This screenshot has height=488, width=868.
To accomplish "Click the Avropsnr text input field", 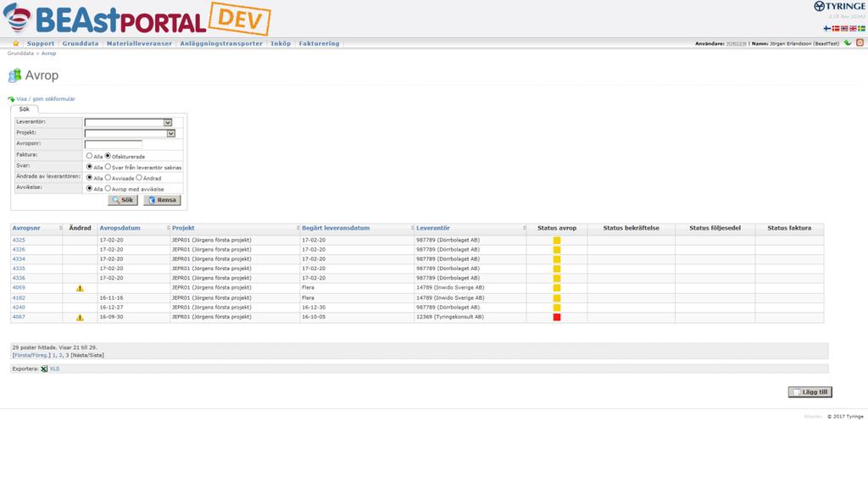I will point(114,144).
